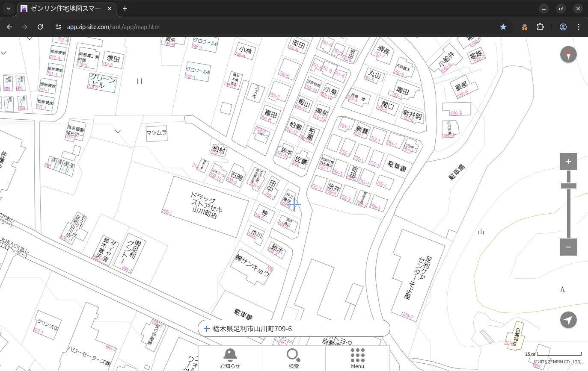Reload the map page

click(x=40, y=27)
